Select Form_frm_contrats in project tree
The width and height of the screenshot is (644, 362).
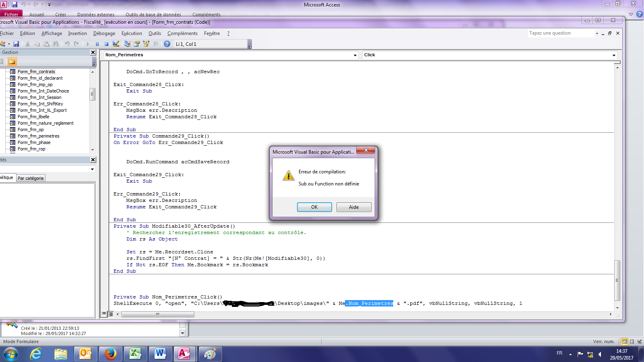tap(36, 72)
